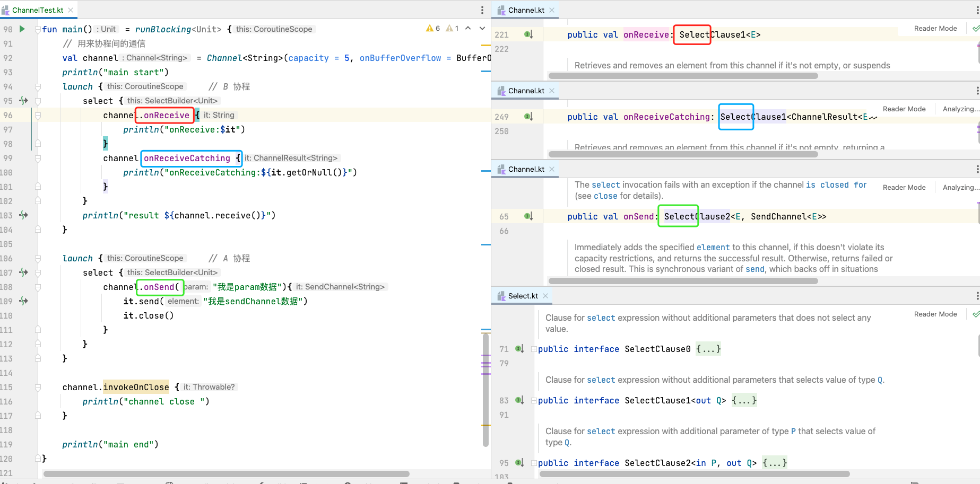Click onSend call on line 108
The image size is (980, 484).
(x=159, y=287)
